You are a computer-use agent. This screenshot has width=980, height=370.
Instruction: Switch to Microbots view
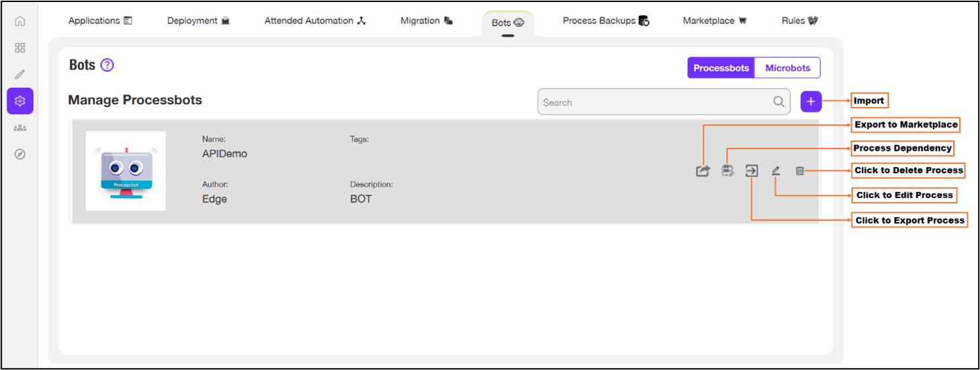pos(787,68)
